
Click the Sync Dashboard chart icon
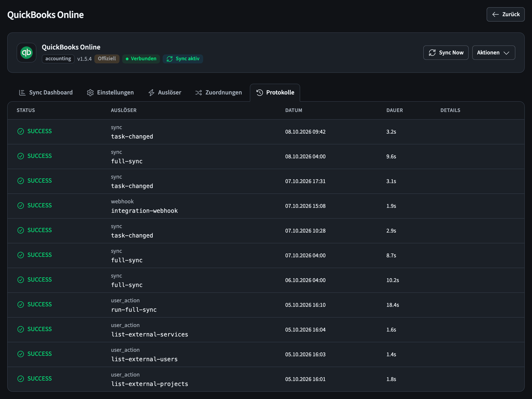22,93
